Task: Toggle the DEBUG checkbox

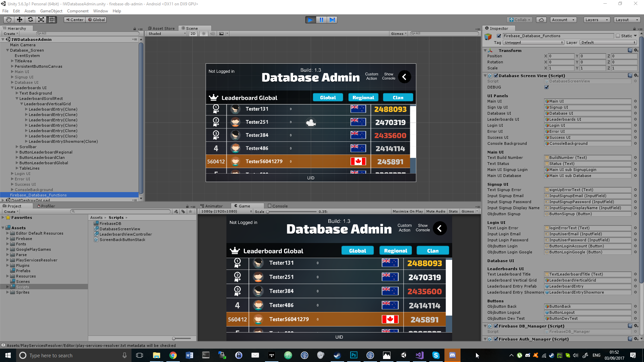Action: (547, 87)
